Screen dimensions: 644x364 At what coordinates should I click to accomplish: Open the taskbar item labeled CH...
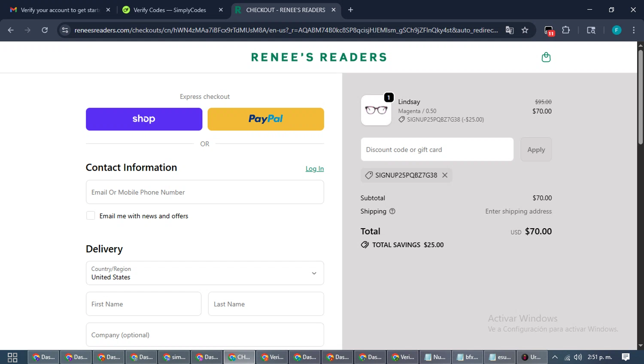coord(239,357)
